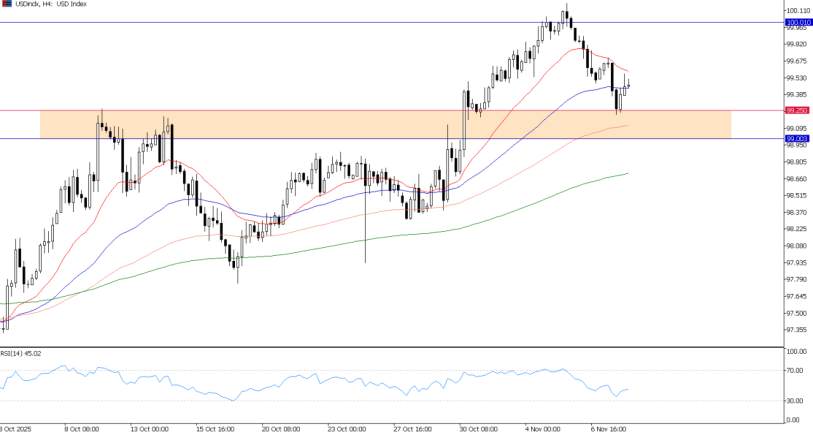Click the 99.530 price axis label
Viewport: 813px width, 435px height.
coord(797,78)
